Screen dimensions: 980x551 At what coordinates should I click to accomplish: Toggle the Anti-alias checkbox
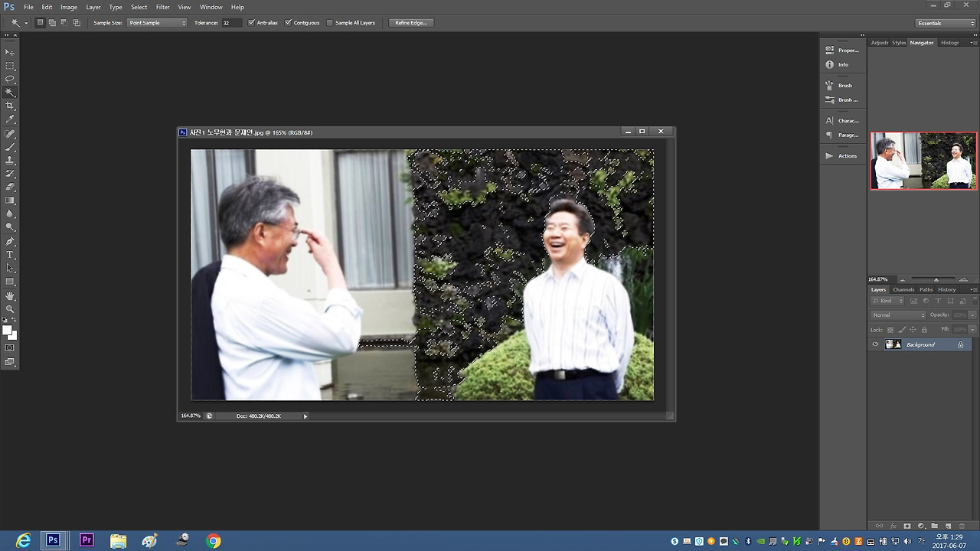tap(251, 23)
